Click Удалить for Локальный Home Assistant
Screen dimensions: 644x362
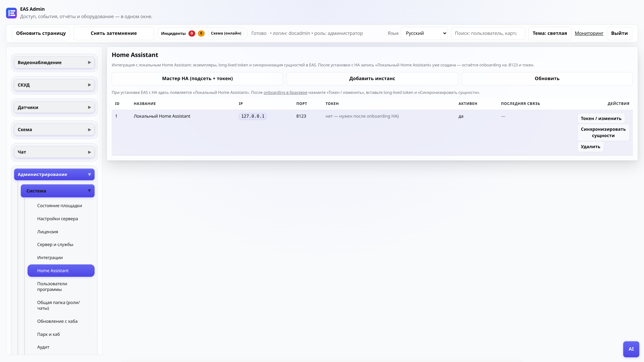point(591,147)
